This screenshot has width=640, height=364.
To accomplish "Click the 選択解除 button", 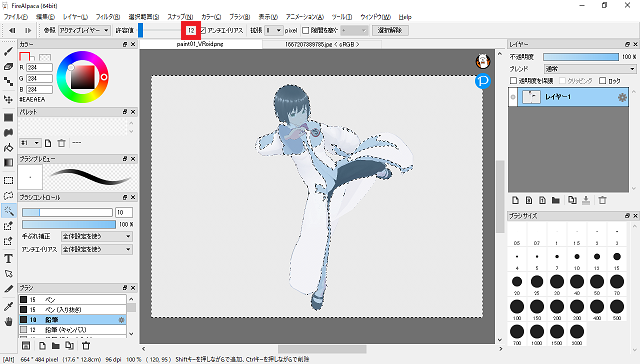I will pyautogui.click(x=390, y=30).
